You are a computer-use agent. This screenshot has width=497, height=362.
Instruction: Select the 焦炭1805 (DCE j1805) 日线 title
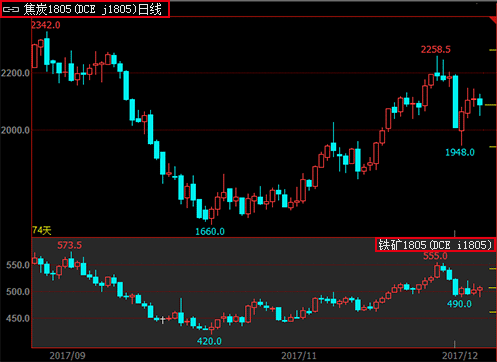pyautogui.click(x=92, y=9)
